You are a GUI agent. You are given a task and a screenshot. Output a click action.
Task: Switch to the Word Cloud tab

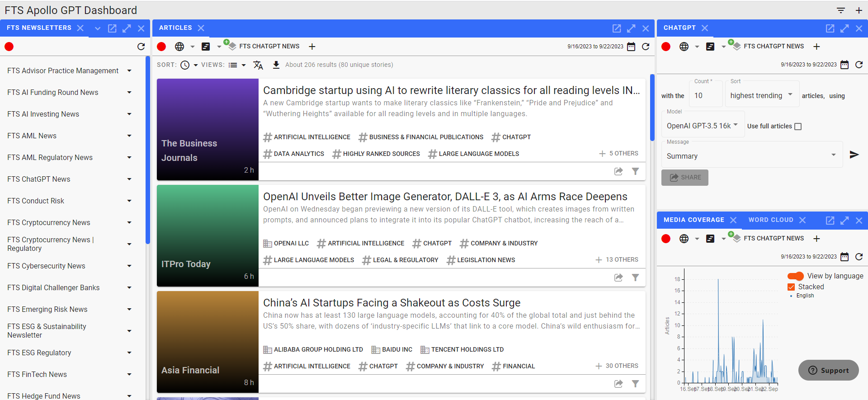[771, 220]
